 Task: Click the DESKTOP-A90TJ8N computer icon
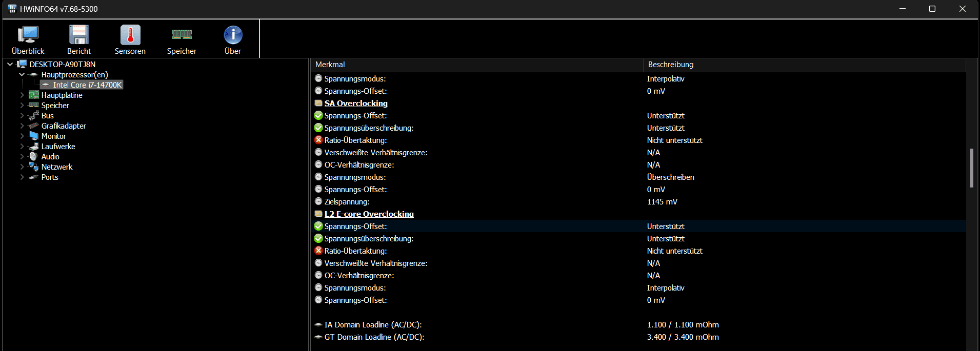tap(22, 64)
